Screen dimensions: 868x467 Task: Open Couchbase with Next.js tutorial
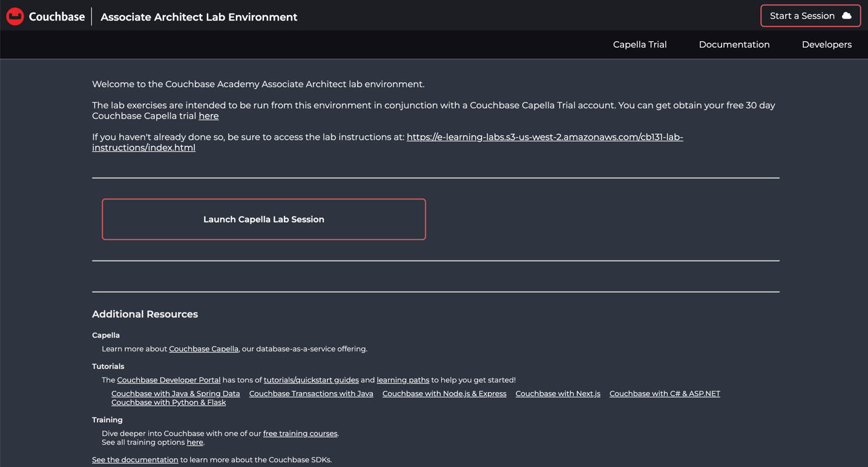point(558,394)
